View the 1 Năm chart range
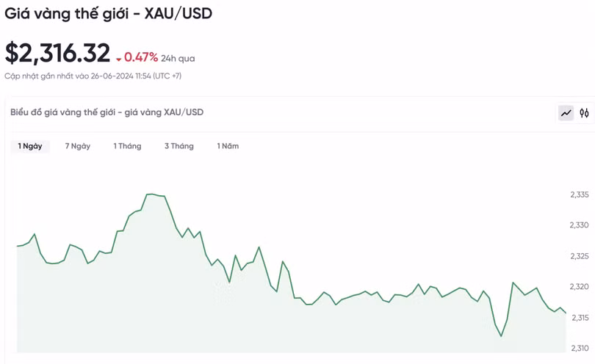 pyautogui.click(x=228, y=146)
